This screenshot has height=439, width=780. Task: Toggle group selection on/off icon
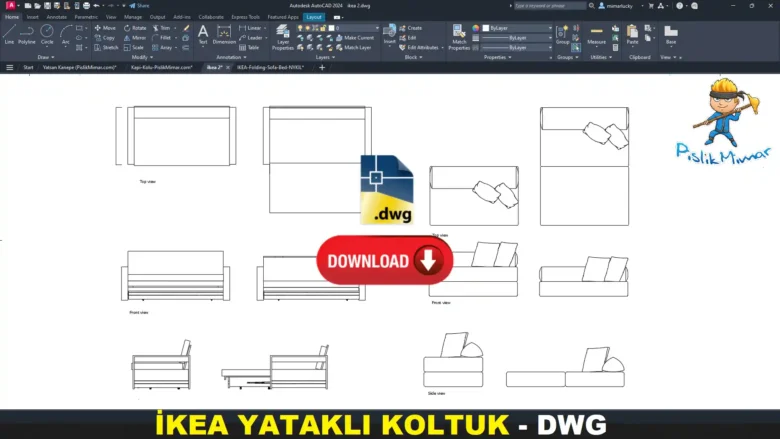pyautogui.click(x=576, y=48)
